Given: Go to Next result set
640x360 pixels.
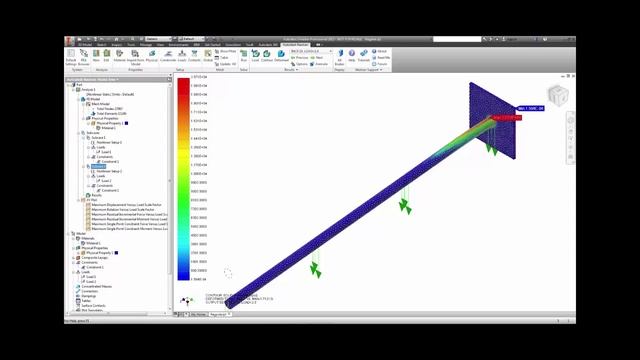Looking at the screenshot, I should pos(317,58).
